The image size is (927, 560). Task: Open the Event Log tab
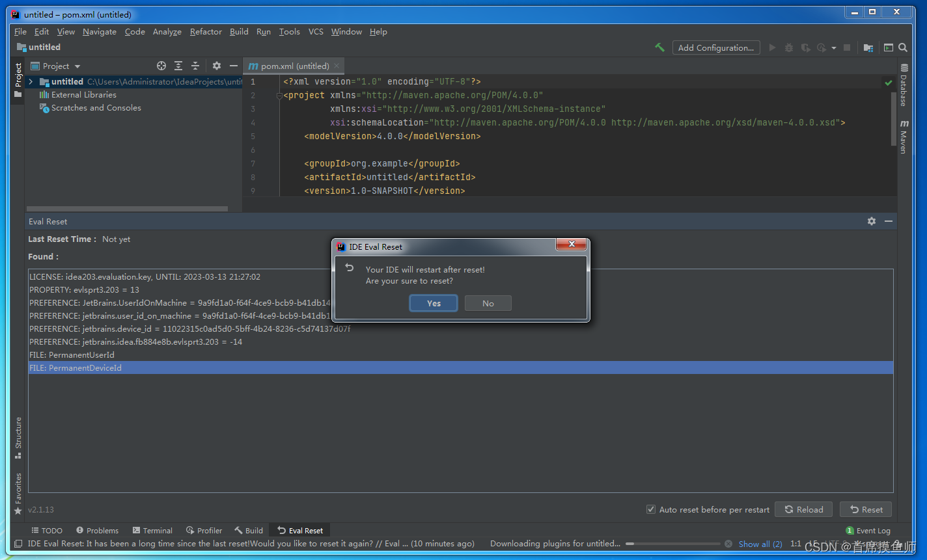(x=868, y=530)
